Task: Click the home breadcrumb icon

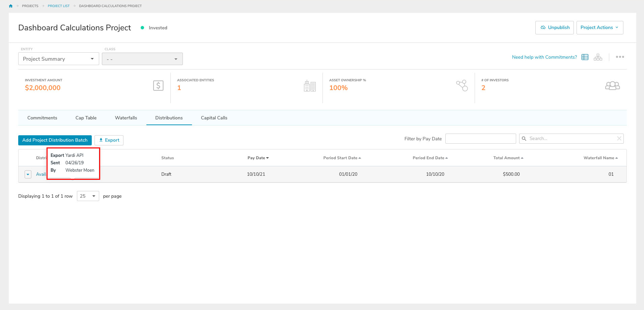Action: 10,5
